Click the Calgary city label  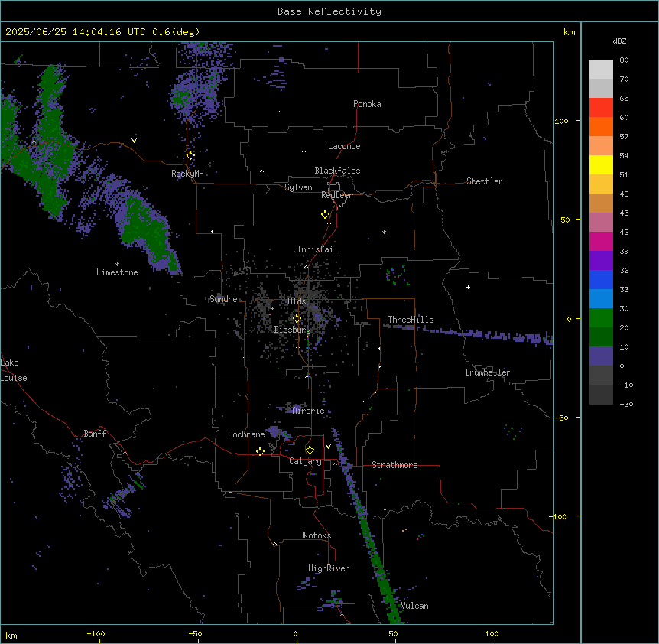point(305,461)
